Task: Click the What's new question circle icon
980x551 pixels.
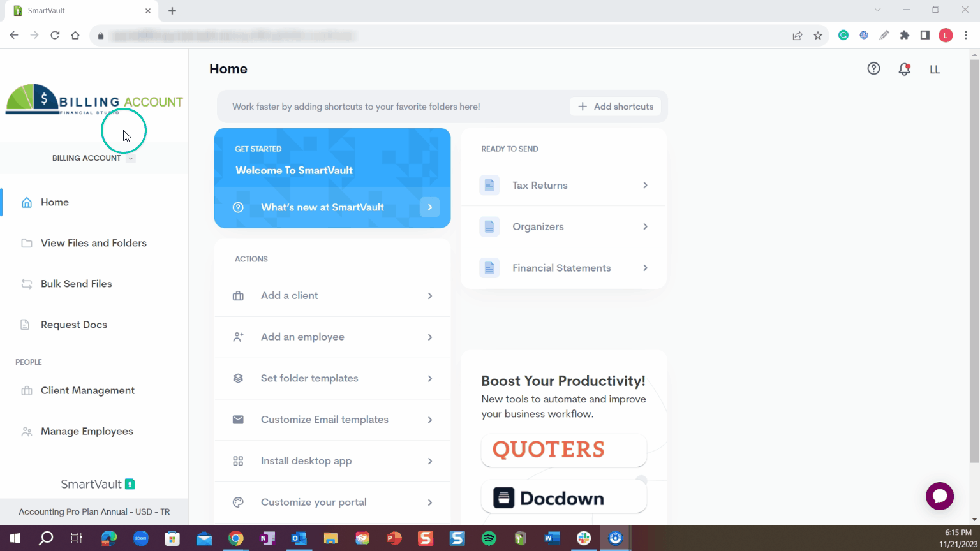Action: click(238, 207)
